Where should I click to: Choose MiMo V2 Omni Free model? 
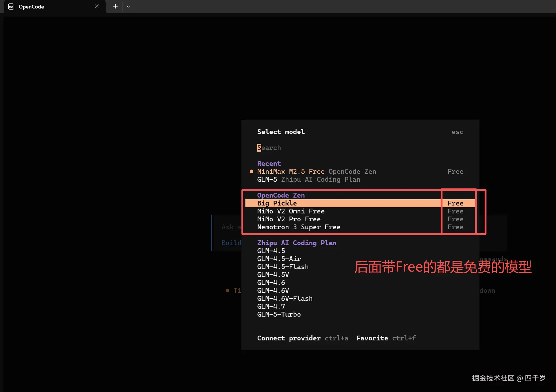[291, 211]
